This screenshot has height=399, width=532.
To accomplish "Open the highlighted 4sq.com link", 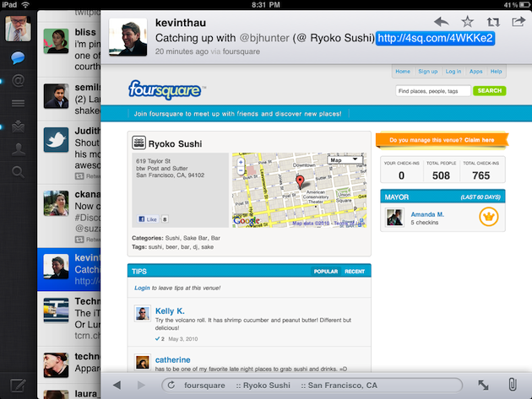I will 436,39.
